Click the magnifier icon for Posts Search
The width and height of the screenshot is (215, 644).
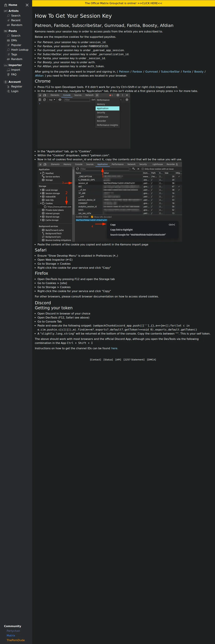click(9, 36)
